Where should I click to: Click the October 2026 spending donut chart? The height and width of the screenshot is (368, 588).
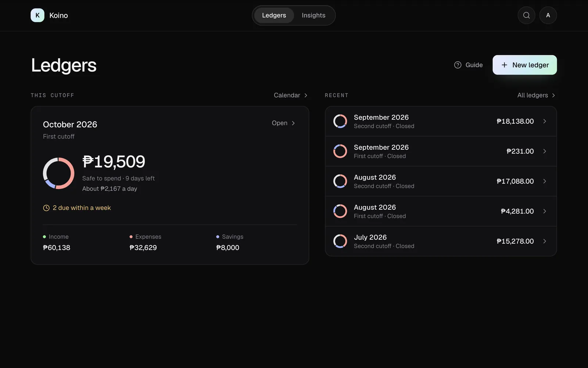(59, 173)
